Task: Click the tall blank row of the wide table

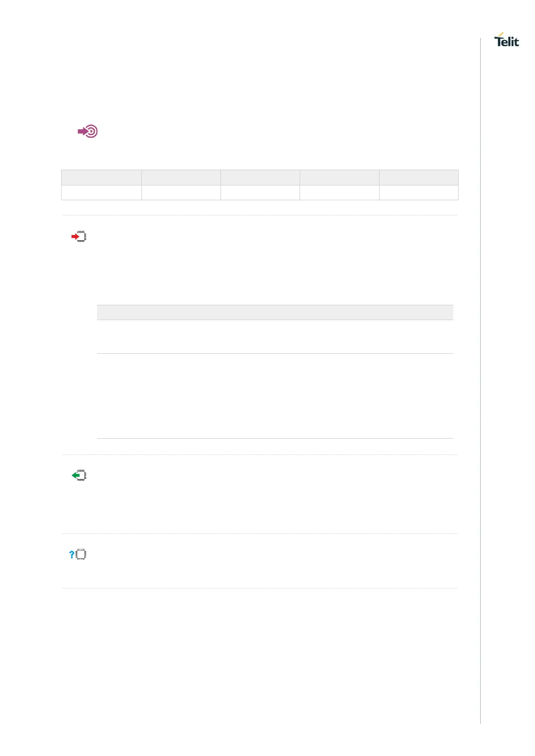Action: pyautogui.click(x=275, y=396)
